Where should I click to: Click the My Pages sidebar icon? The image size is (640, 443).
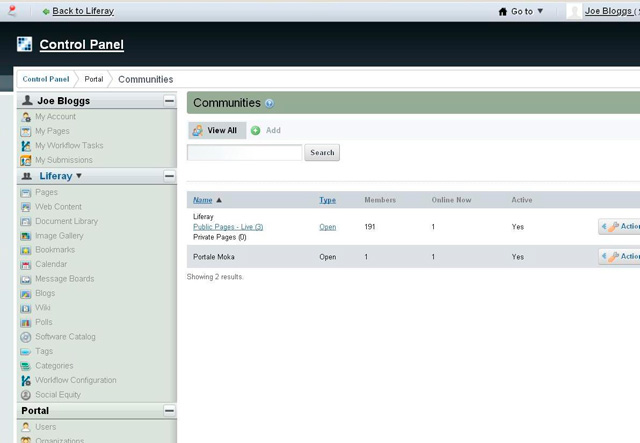pos(26,131)
